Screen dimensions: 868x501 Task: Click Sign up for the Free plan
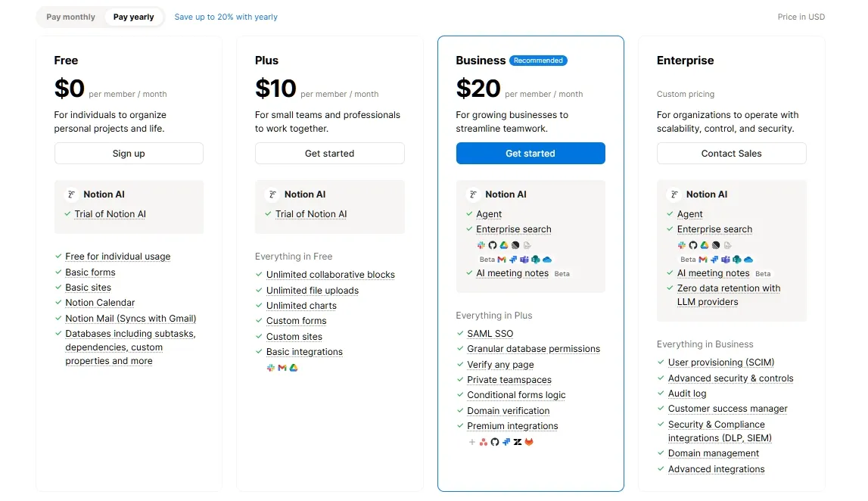click(129, 153)
